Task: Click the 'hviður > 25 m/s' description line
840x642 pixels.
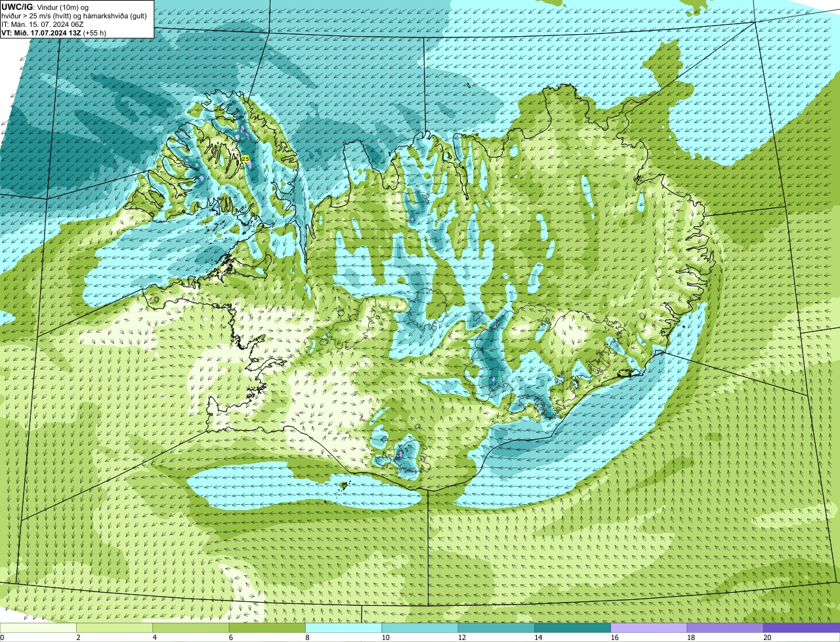Action: click(x=74, y=15)
